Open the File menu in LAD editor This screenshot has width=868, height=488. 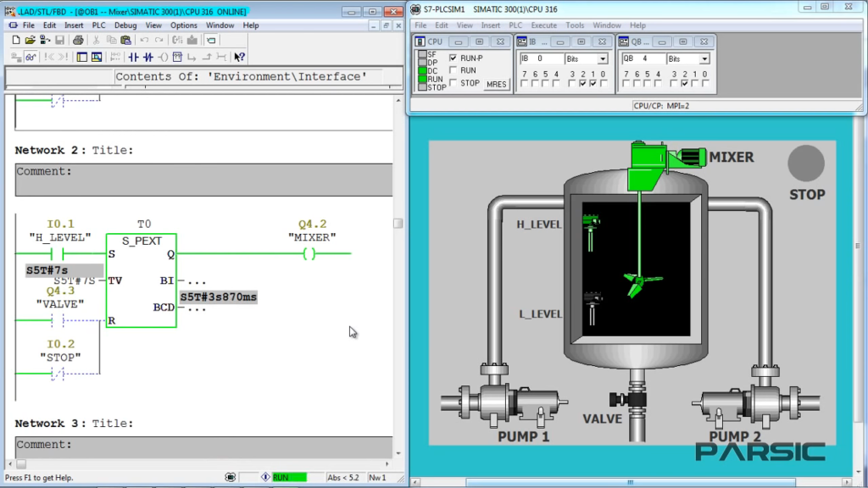[28, 25]
